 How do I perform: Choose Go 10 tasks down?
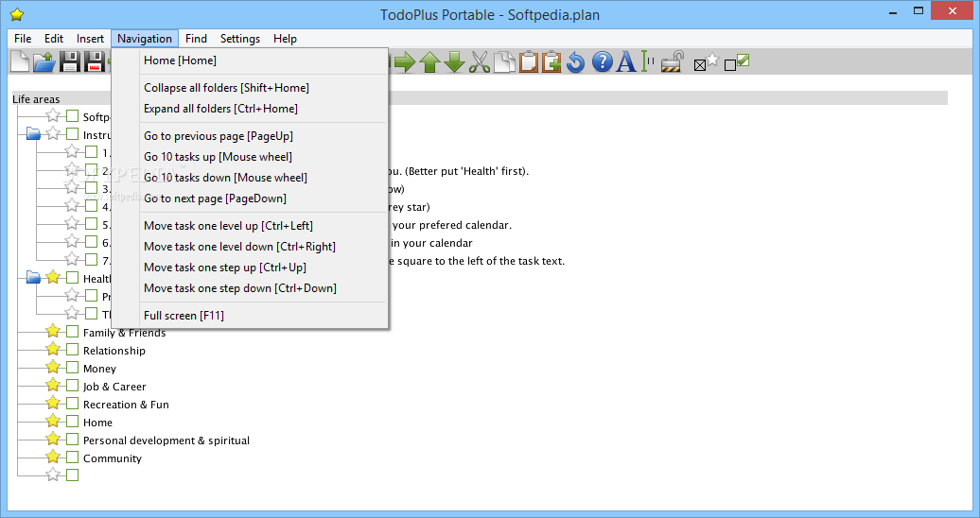250,178
